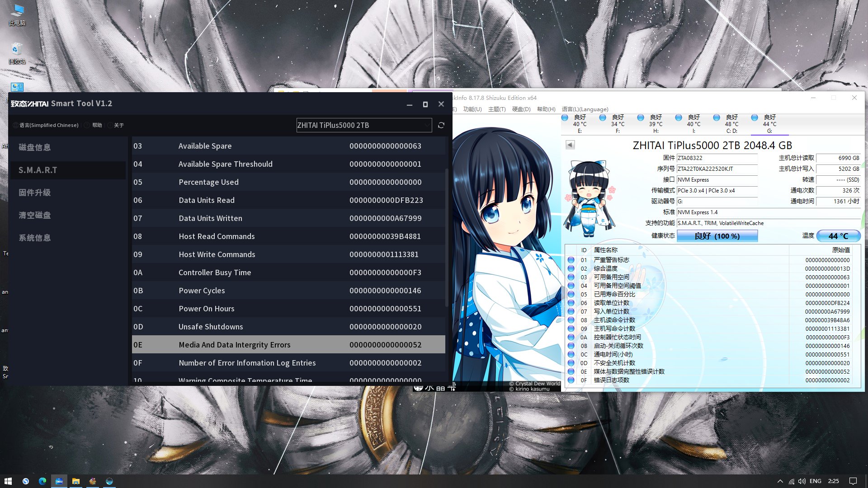
Task: Select the S.M.A.R.T sidebar tab
Action: (x=68, y=170)
